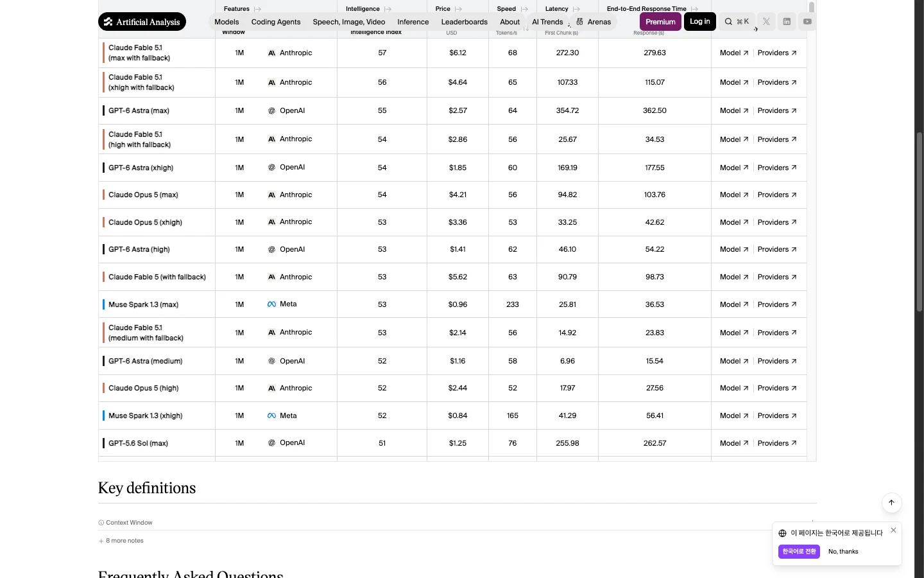Expand the Price column group
This screenshot has width=924, height=578.
pos(458,9)
